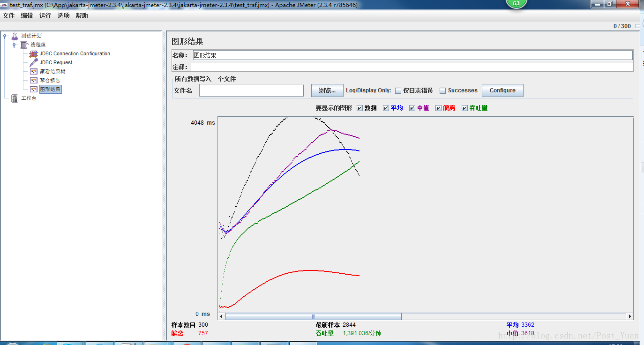Screen dimensions: 644x345
Task: Select the 察看结果树 tree label
Action: (x=52, y=71)
